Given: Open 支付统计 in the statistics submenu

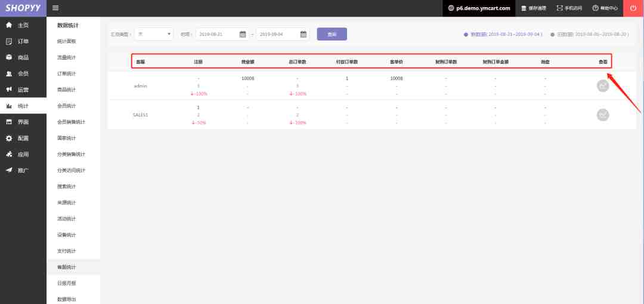Looking at the screenshot, I should [x=67, y=251].
